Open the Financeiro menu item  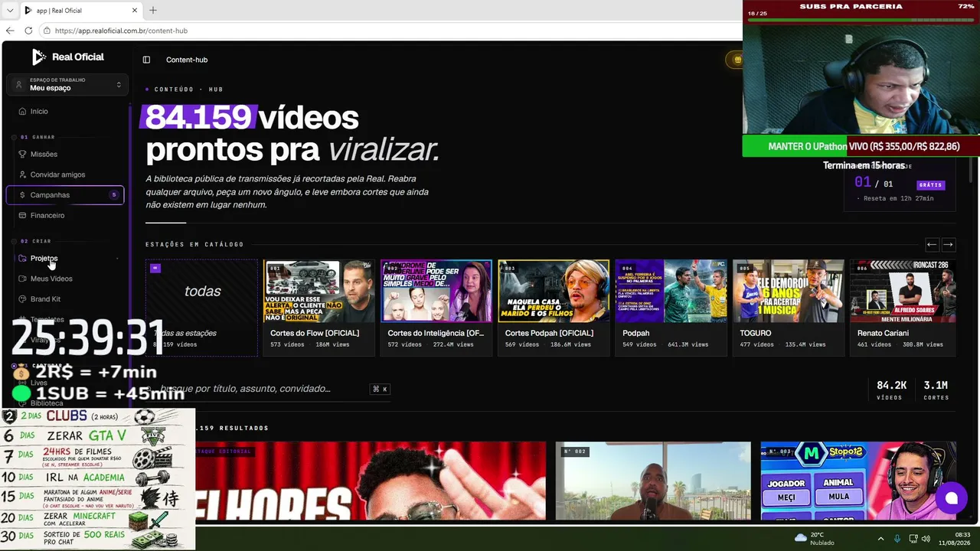47,216
